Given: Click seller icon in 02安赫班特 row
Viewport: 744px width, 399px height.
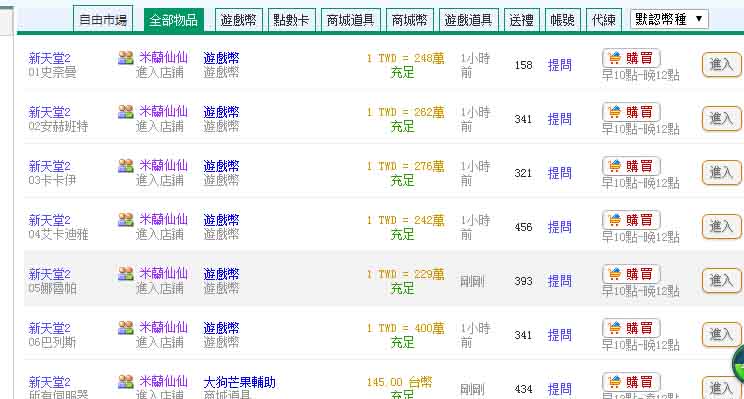Looking at the screenshot, I should click(x=126, y=112).
